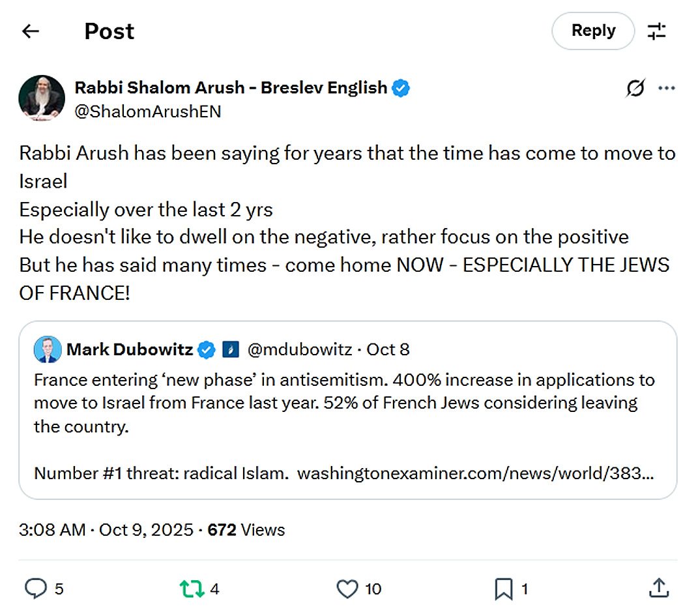
Task: Click the Rabbi Shalom Arush display name
Action: [231, 87]
